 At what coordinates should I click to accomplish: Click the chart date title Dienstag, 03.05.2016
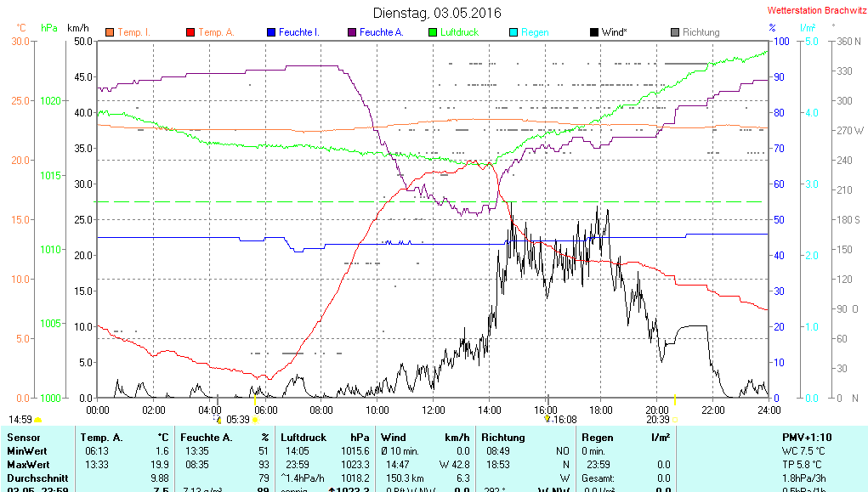(437, 14)
